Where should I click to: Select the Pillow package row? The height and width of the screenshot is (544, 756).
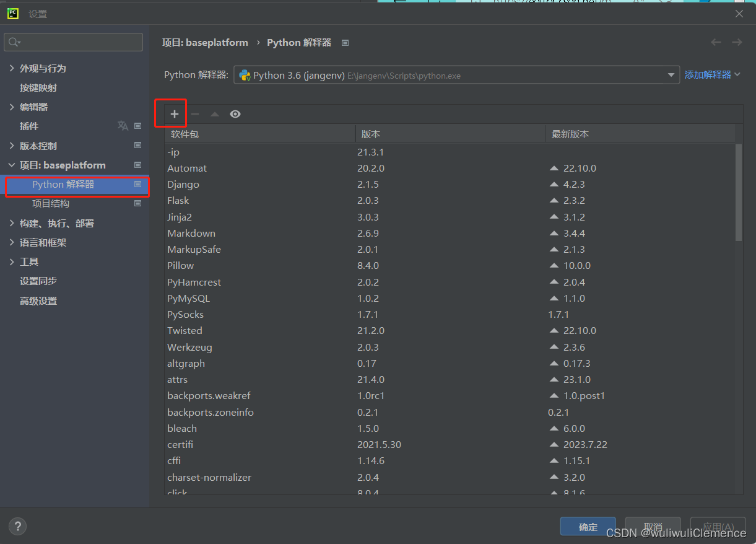click(x=450, y=266)
